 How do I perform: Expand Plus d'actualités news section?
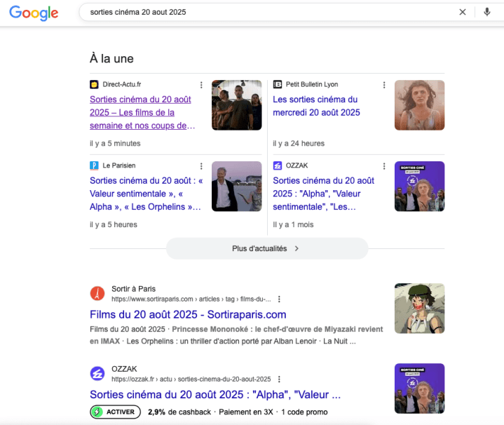point(266,248)
